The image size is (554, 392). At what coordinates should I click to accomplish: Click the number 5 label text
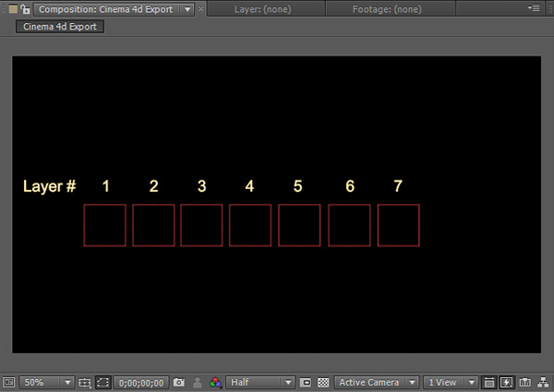(x=298, y=186)
